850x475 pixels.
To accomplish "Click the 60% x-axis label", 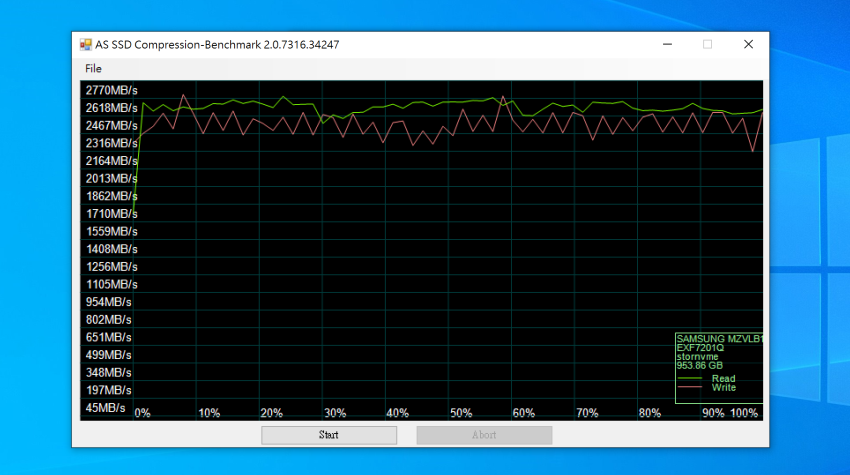I will point(524,413).
